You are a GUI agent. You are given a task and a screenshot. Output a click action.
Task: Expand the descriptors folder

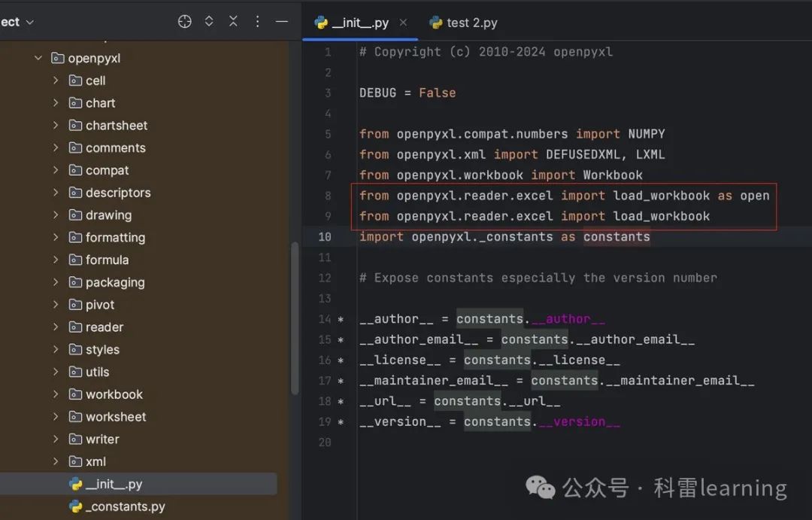click(56, 192)
